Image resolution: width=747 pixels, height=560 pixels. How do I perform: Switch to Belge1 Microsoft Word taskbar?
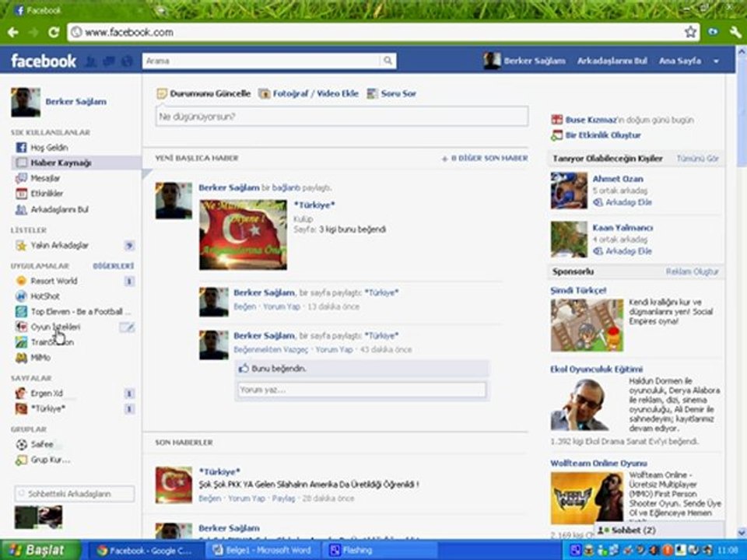click(x=264, y=551)
